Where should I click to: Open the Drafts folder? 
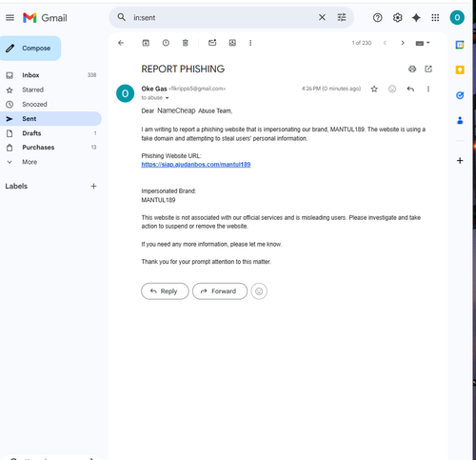pos(50,133)
